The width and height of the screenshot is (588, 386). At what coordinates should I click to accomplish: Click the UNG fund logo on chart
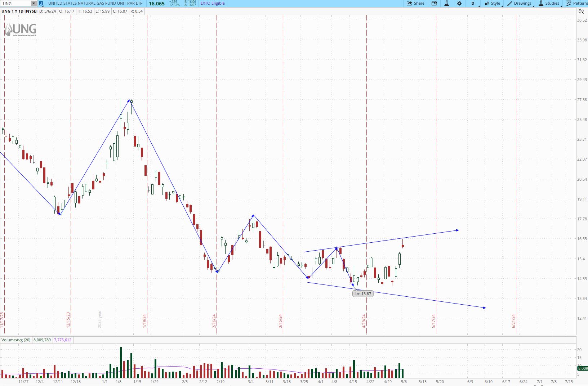point(20,30)
